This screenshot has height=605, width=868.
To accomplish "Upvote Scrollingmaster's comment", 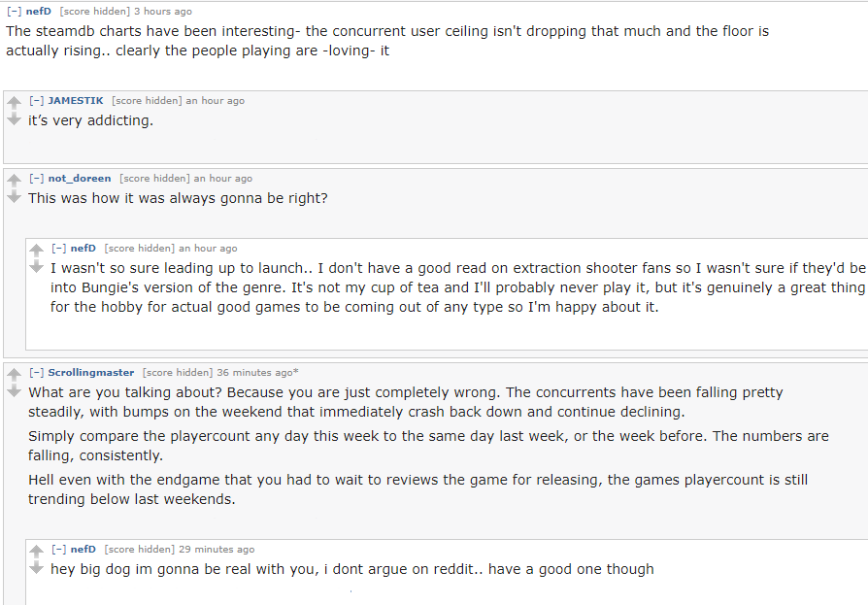I will point(14,374).
